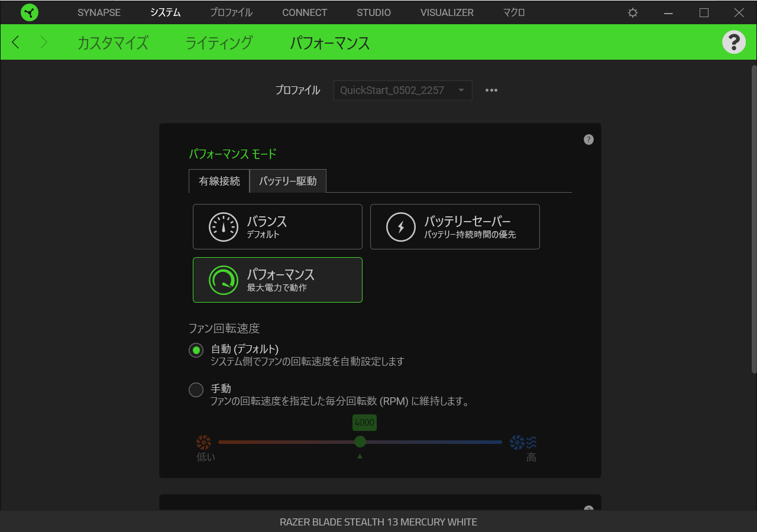The image size is (757, 532).
Task: Click the Razer logo icon
Action: pyautogui.click(x=30, y=12)
